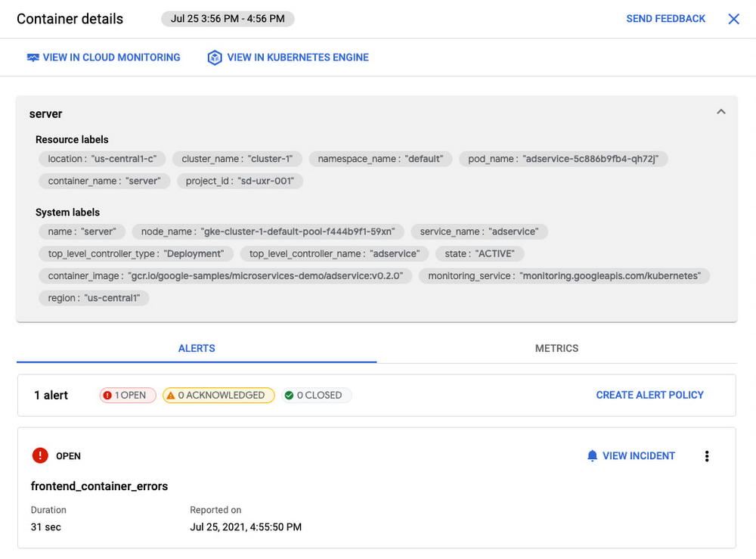756x559 pixels.
Task: Close the Container details panel
Action: point(733,19)
